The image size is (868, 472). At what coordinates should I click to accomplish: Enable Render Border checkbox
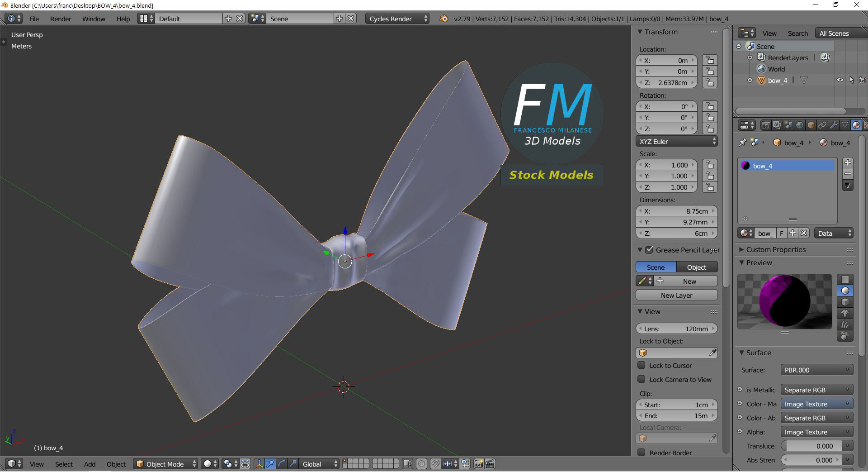[x=642, y=453]
